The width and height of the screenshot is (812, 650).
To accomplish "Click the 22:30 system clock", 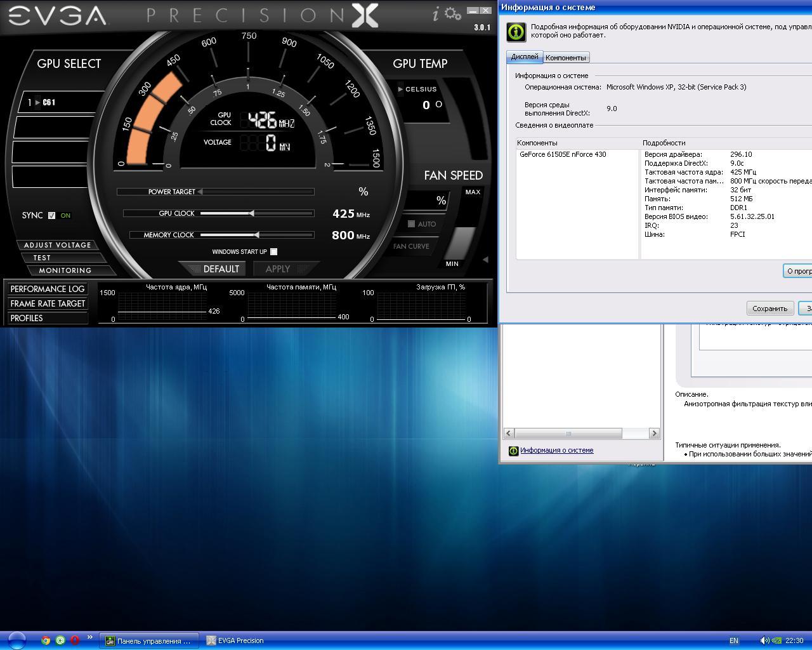I will (794, 640).
